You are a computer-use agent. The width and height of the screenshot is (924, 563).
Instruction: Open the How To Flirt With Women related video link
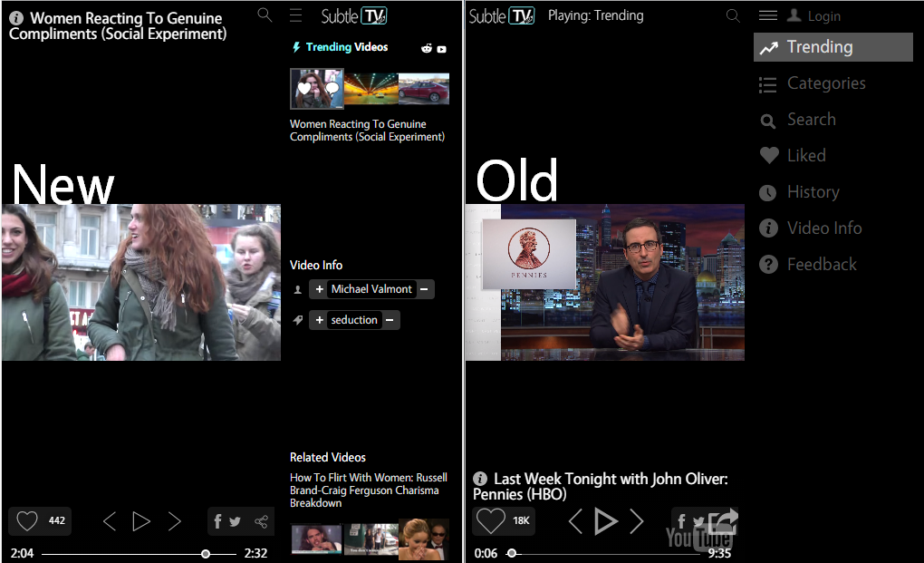[x=369, y=490]
